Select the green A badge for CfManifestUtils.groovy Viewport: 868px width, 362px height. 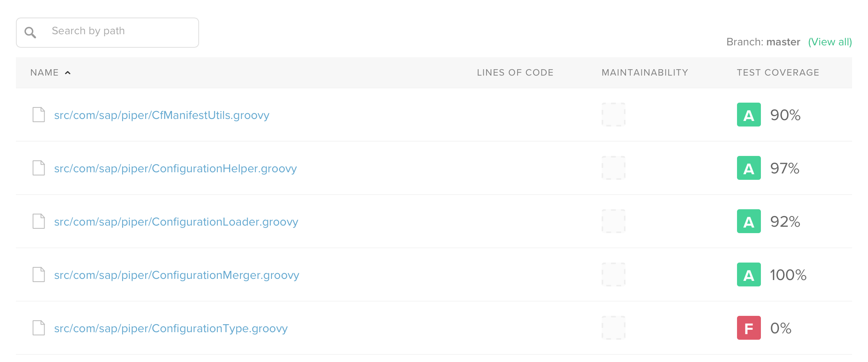click(749, 115)
